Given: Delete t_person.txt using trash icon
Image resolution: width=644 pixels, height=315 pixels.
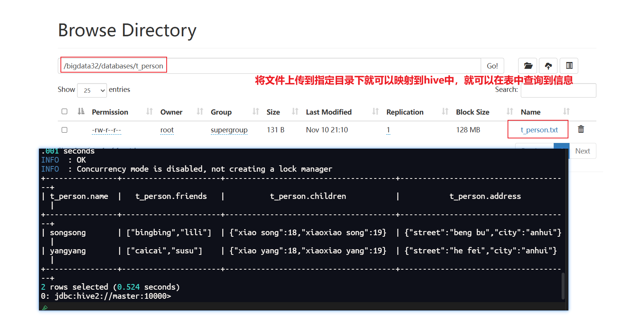Looking at the screenshot, I should click(x=581, y=129).
